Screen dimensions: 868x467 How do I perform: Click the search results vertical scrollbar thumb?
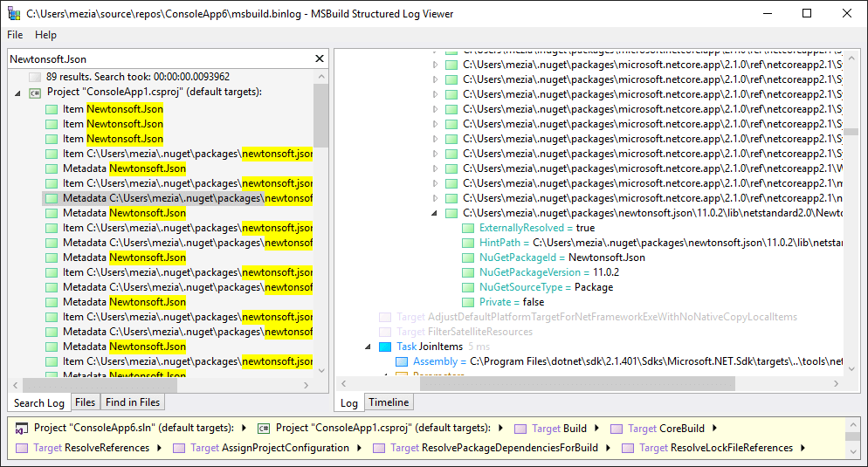[320, 115]
